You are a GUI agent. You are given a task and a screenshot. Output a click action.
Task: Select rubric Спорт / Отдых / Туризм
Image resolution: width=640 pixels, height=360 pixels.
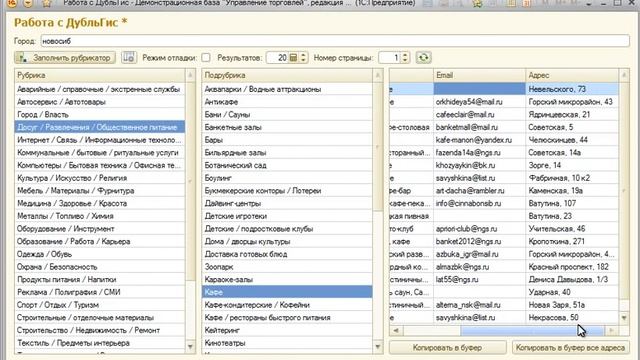click(100, 304)
